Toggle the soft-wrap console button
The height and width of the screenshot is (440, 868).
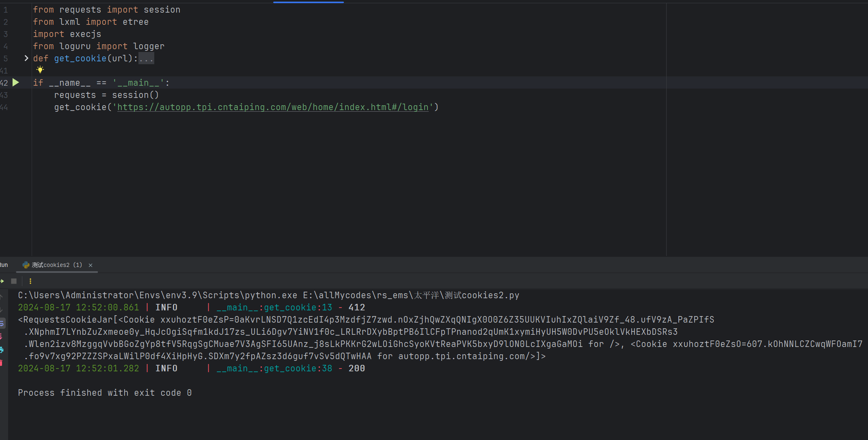2,323
